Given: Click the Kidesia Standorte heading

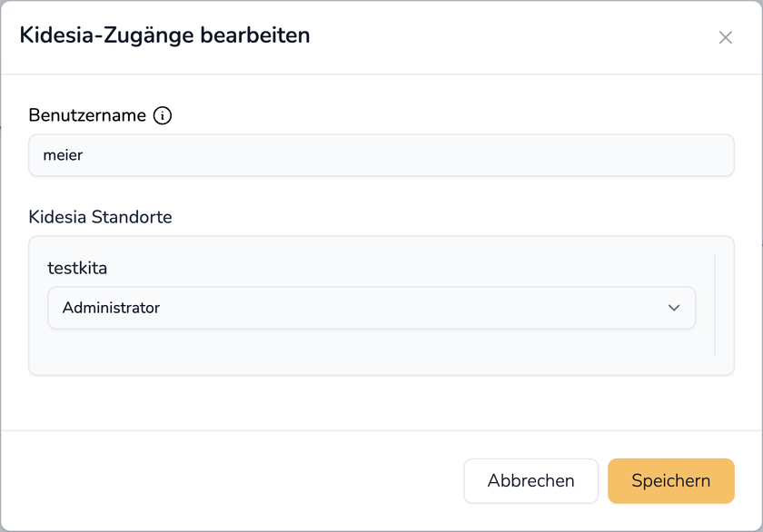Looking at the screenshot, I should pyautogui.click(x=100, y=217).
